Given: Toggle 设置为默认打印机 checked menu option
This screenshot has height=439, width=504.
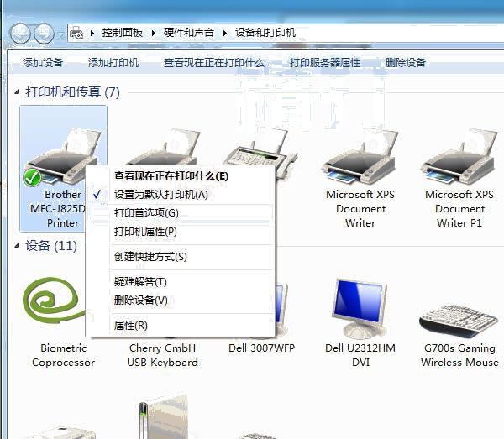Looking at the screenshot, I should [160, 195].
